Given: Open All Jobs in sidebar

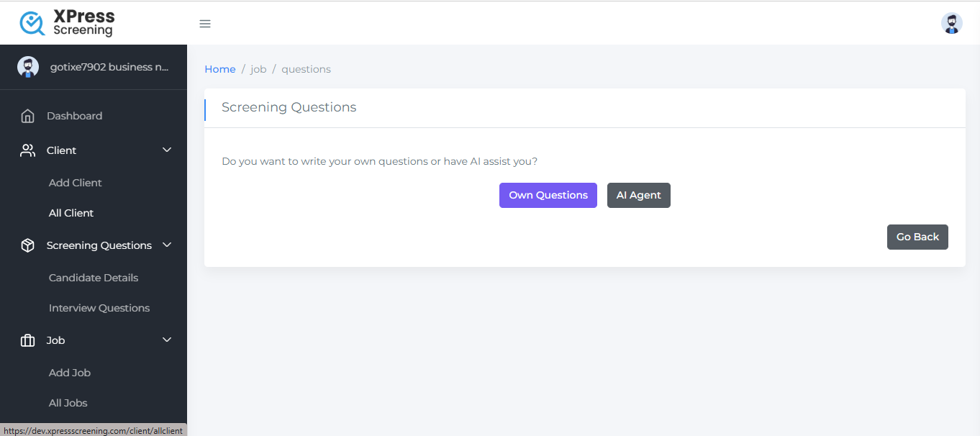Looking at the screenshot, I should click(68, 403).
